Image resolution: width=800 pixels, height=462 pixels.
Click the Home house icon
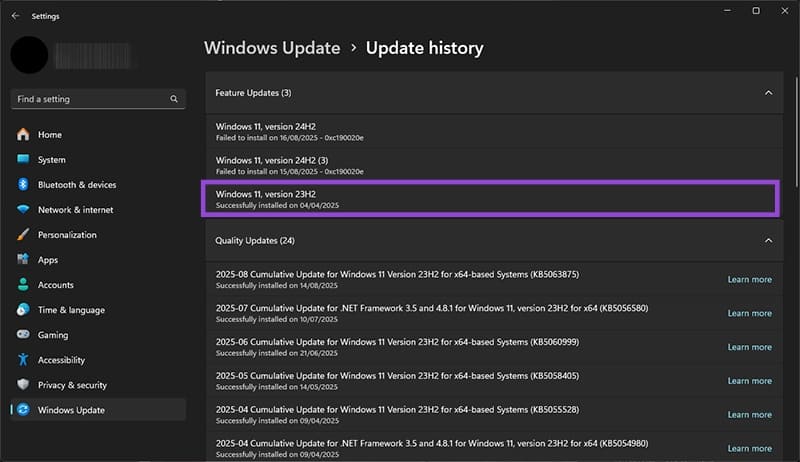coord(23,134)
